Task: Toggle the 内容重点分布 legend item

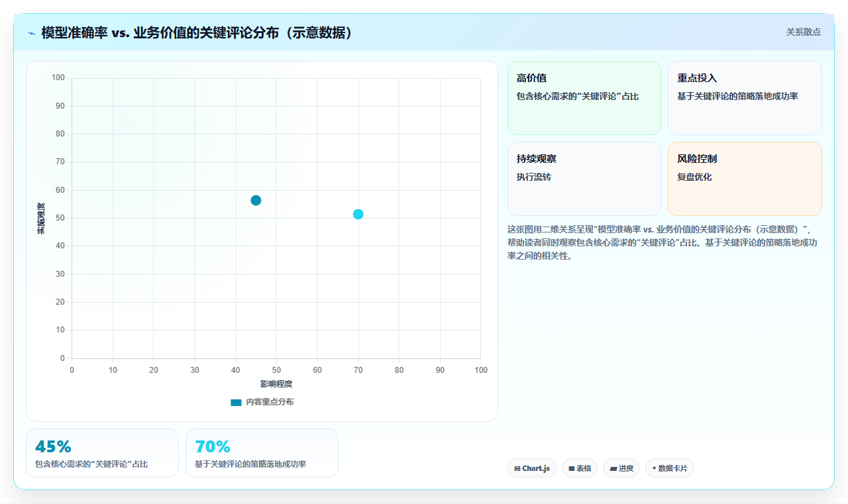Action: pyautogui.click(x=262, y=402)
